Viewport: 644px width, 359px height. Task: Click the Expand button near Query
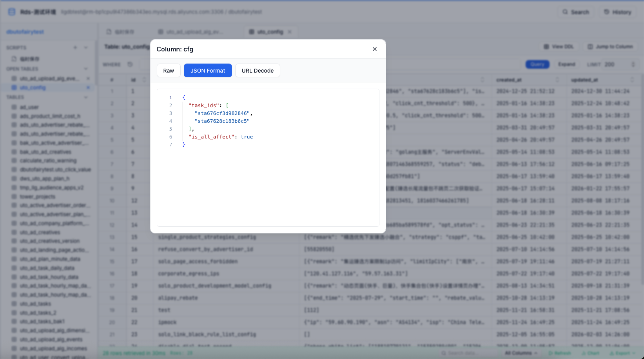click(567, 64)
